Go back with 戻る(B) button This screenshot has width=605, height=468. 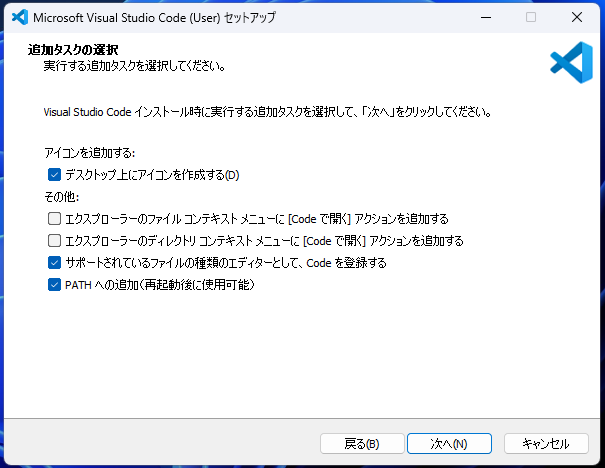click(362, 444)
